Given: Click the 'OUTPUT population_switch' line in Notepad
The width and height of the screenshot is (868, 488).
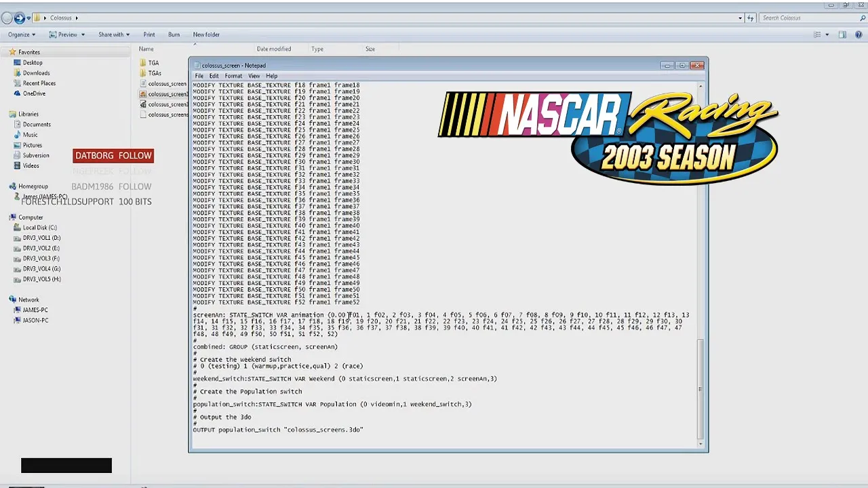Looking at the screenshot, I should point(278,430).
